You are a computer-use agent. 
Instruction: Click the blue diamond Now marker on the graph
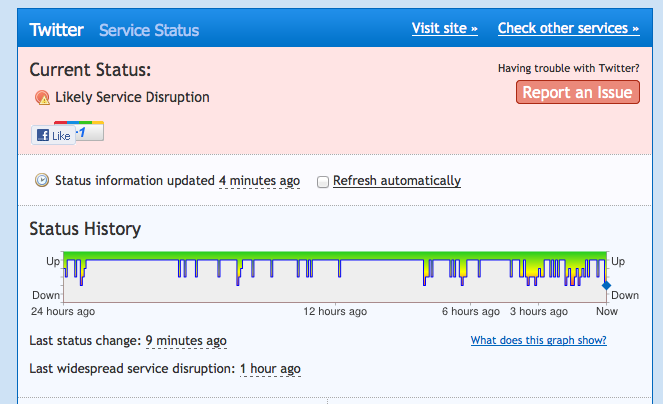[x=606, y=286]
